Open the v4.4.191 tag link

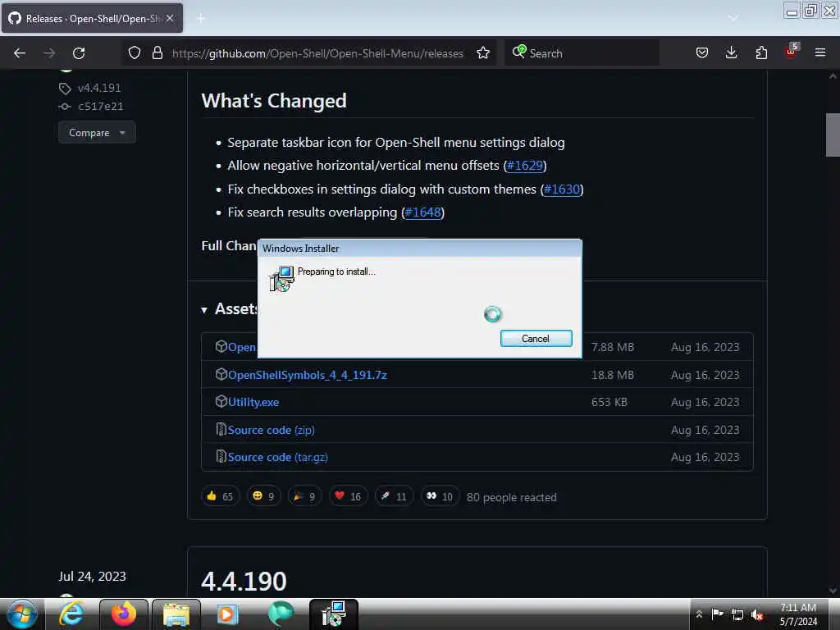[99, 88]
